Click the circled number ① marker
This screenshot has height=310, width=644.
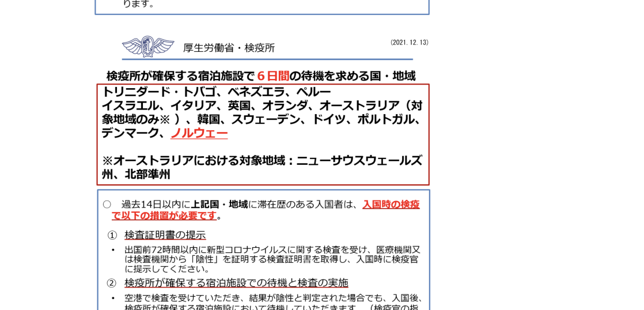point(112,235)
